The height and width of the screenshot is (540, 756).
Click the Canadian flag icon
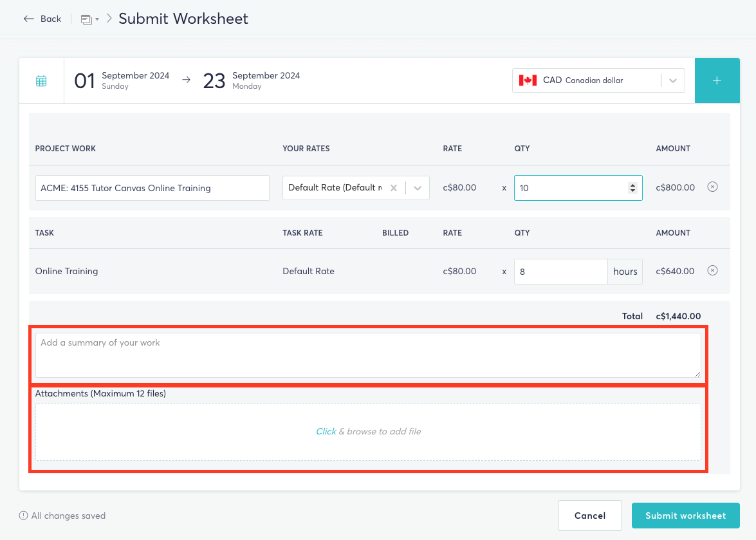(x=526, y=80)
